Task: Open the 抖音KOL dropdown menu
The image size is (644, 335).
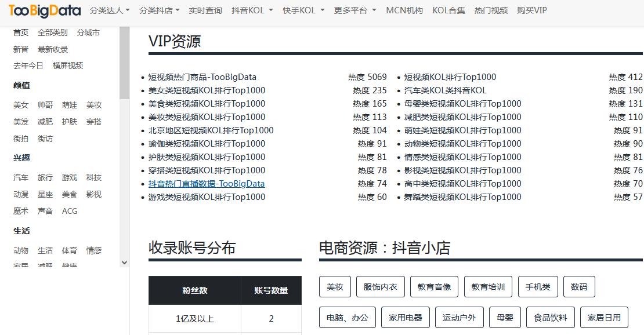Action: point(251,10)
